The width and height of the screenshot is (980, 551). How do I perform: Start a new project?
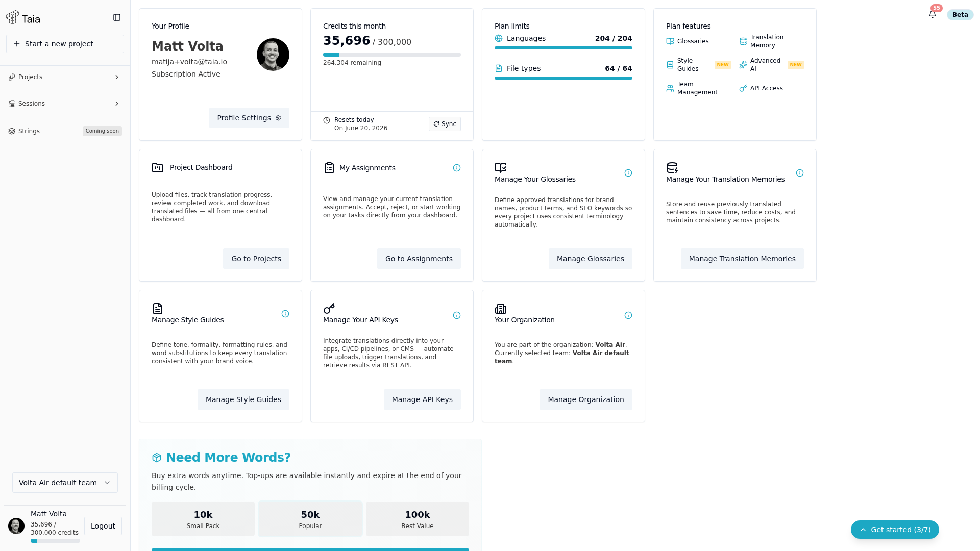pos(65,44)
